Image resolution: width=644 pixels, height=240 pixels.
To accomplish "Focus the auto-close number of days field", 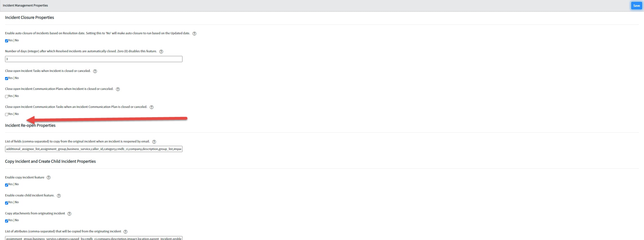I will click(94, 59).
